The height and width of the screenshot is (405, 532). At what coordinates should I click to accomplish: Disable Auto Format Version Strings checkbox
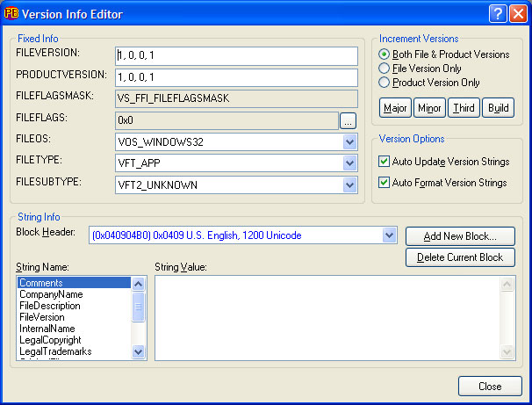tap(384, 183)
